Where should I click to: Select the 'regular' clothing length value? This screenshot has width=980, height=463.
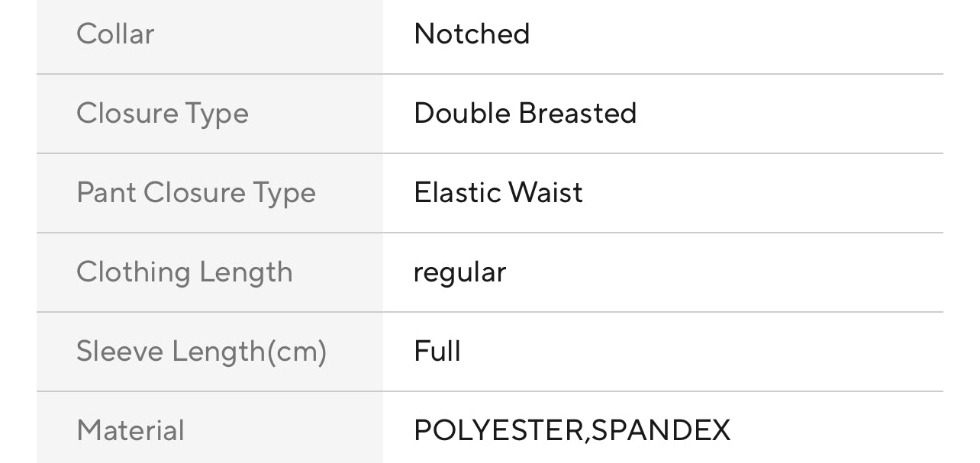pos(459,273)
